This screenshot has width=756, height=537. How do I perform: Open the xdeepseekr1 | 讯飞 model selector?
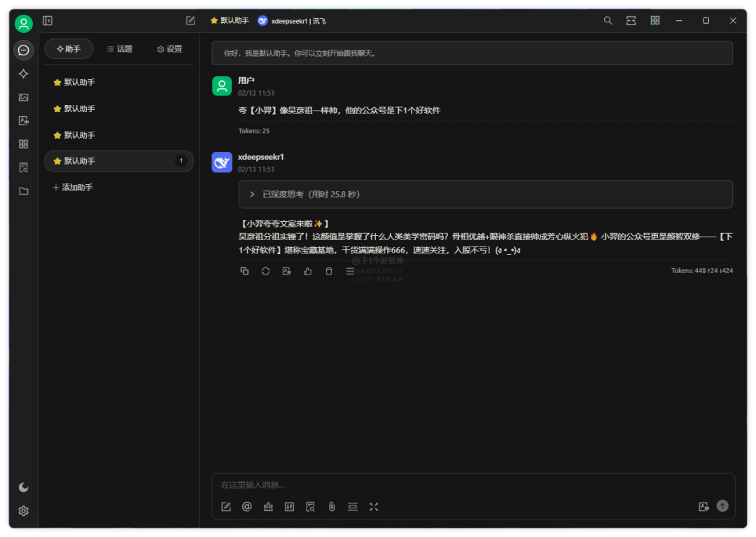coord(292,21)
